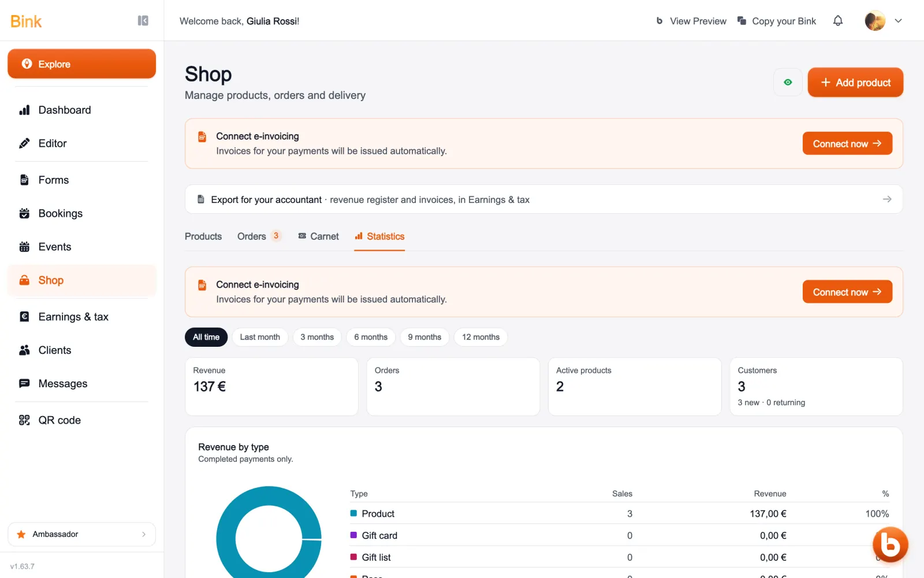Click the Shop bag icon in sidebar
924x578 pixels.
(x=24, y=280)
